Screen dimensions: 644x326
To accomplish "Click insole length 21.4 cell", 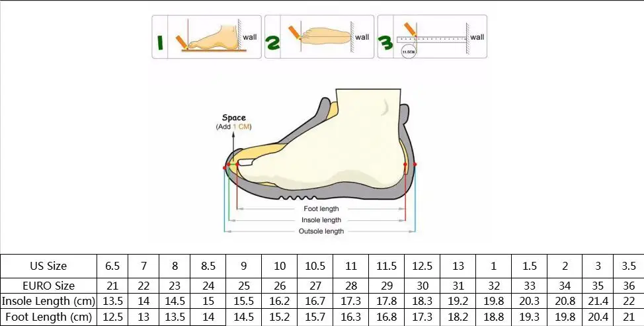I will click(598, 302).
